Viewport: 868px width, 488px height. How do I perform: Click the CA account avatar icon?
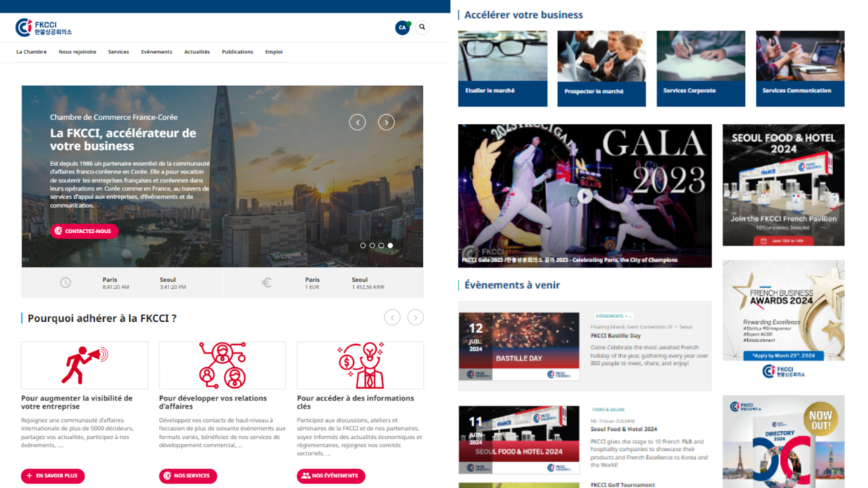tap(402, 27)
